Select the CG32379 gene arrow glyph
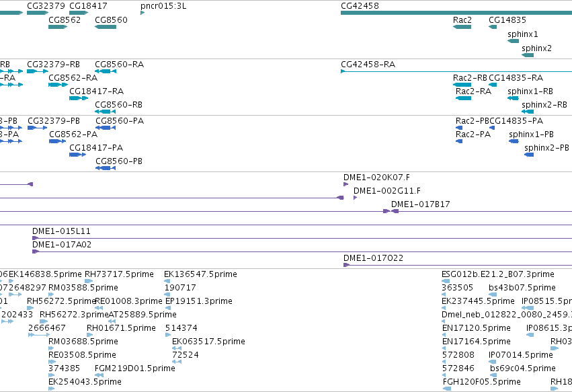 (38, 13)
